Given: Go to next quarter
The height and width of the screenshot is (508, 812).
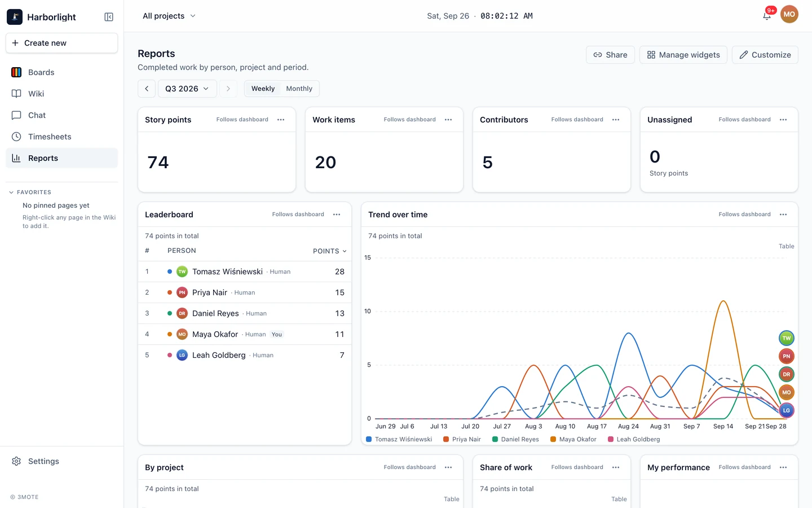Looking at the screenshot, I should tap(228, 89).
